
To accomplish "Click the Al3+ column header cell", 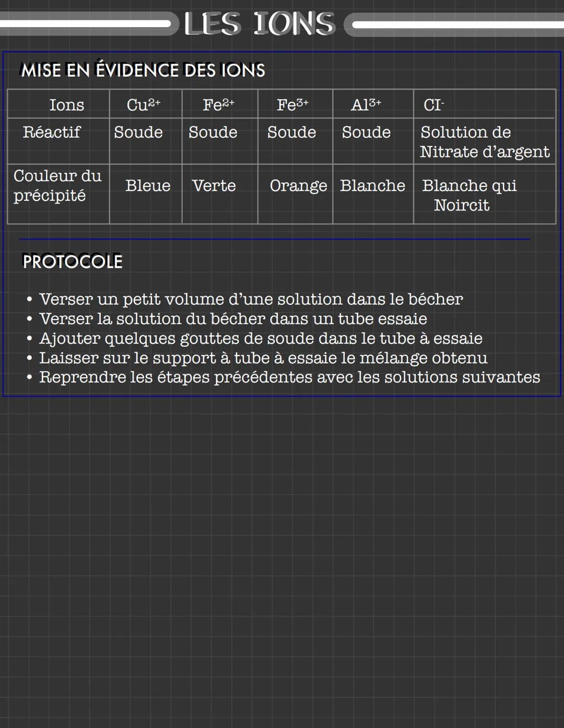I will 366,105.
